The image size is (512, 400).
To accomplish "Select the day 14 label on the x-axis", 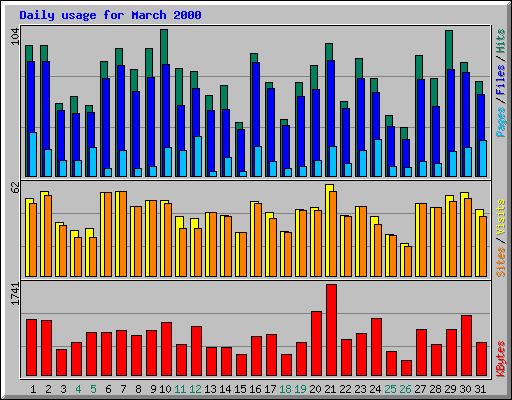I will 225,389.
